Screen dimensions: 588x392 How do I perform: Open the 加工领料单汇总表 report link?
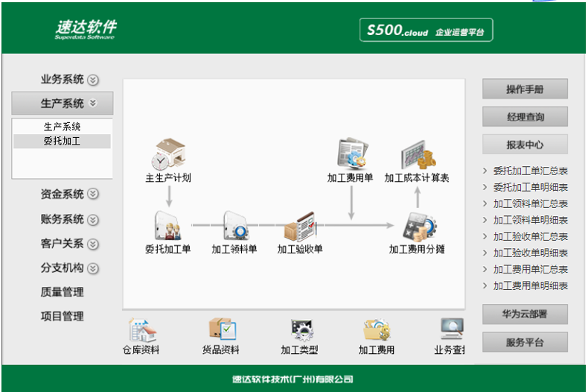point(530,204)
